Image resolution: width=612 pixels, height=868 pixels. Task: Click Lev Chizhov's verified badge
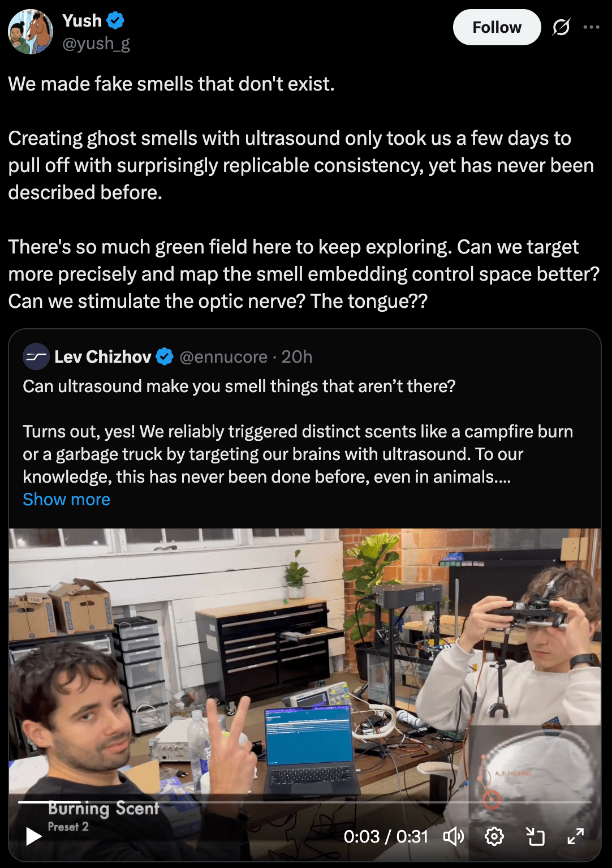[165, 356]
